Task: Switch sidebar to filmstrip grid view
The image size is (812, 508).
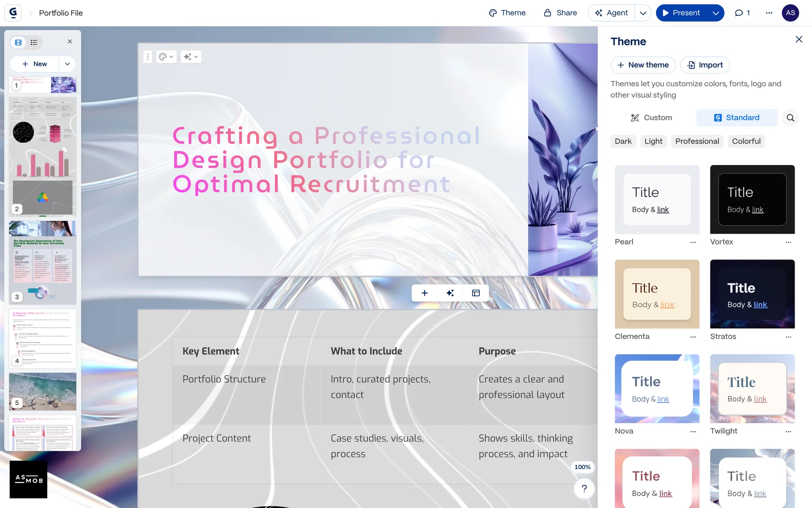Action: 18,42
